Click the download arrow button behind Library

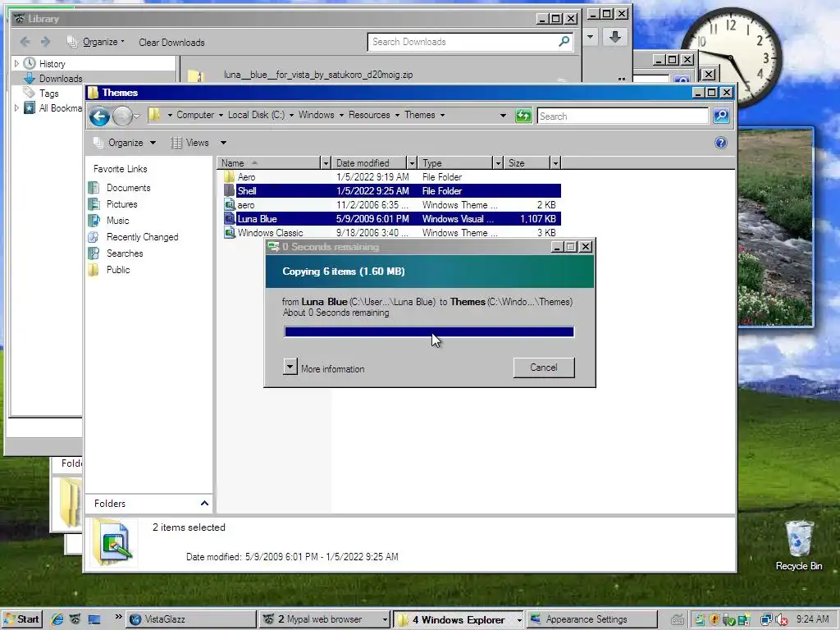pos(615,37)
